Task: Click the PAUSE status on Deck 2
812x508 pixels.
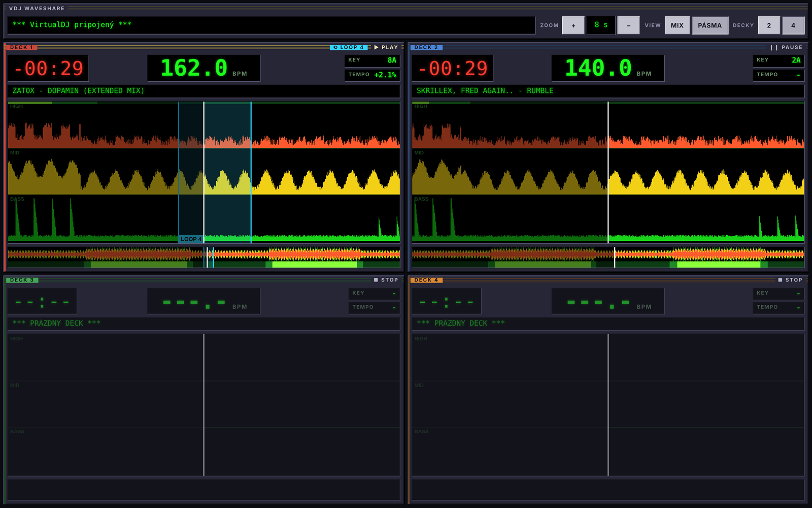Action: tap(787, 47)
